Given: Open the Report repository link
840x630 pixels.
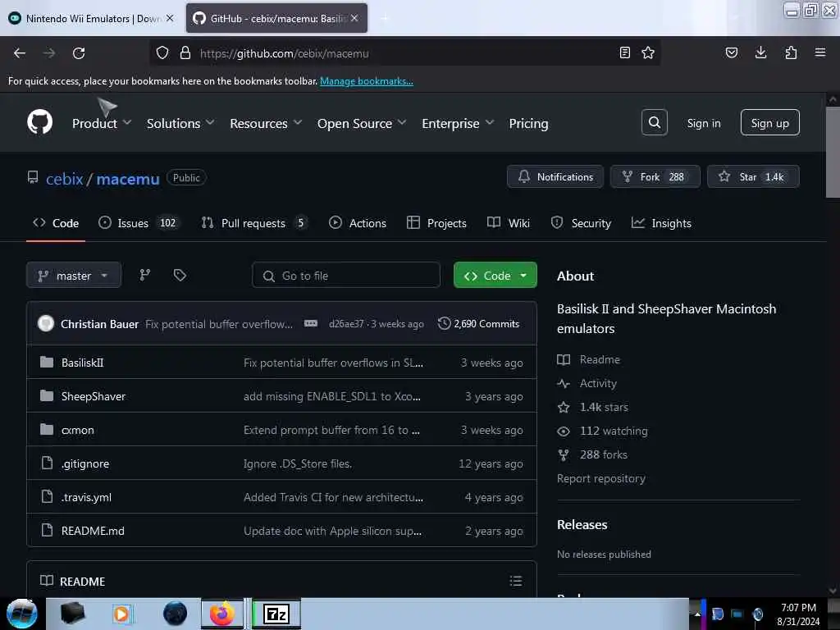Looking at the screenshot, I should pos(600,478).
